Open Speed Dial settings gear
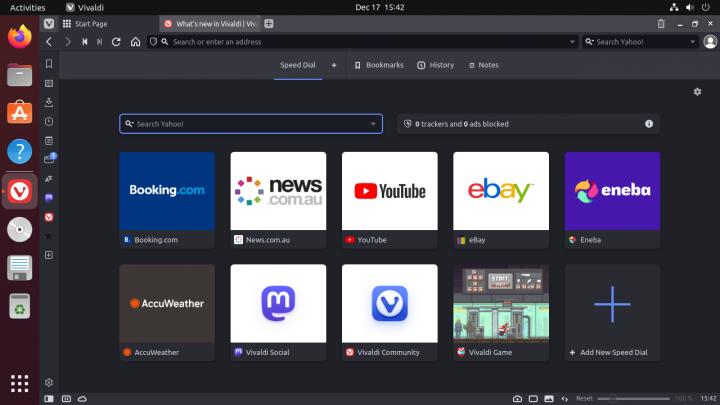Image resolution: width=720 pixels, height=405 pixels. [697, 92]
